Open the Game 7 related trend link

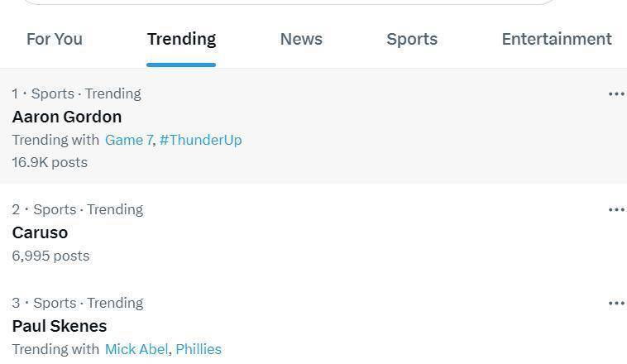[x=129, y=140]
